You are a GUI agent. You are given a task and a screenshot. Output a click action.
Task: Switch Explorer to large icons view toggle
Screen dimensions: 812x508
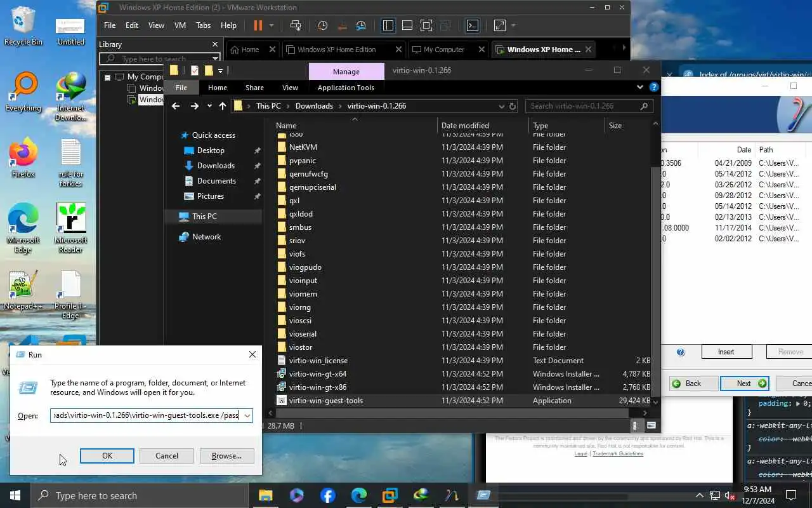(x=651, y=425)
